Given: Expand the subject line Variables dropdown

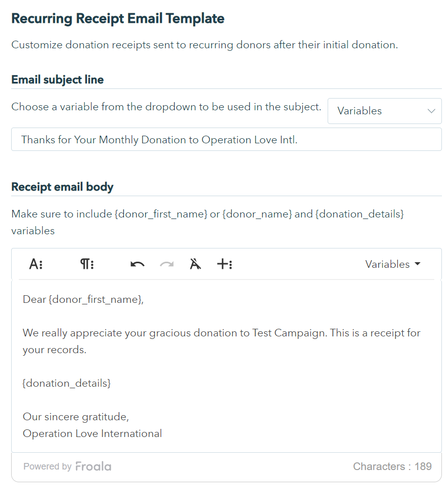Looking at the screenshot, I should tap(385, 111).
